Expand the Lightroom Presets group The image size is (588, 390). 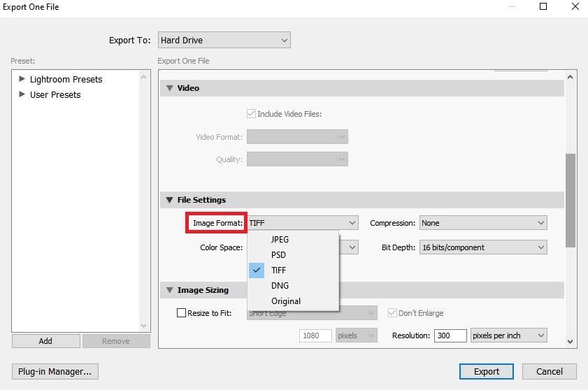click(x=22, y=79)
